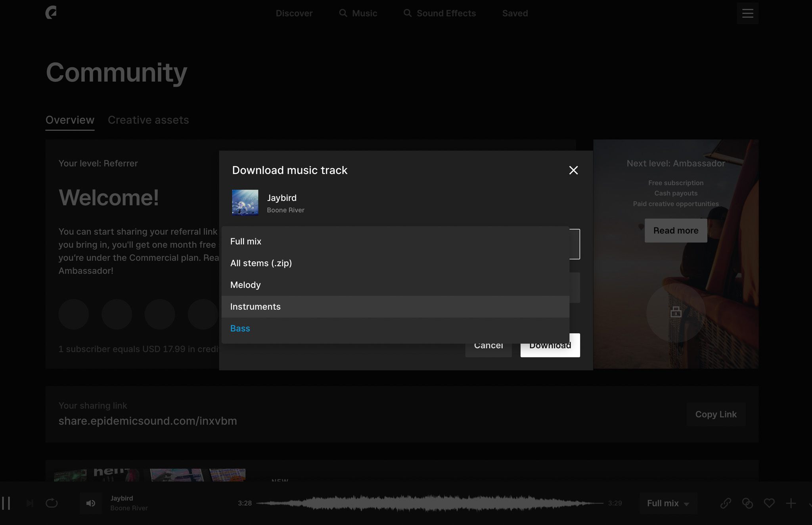Pause the playing track

pos(6,503)
